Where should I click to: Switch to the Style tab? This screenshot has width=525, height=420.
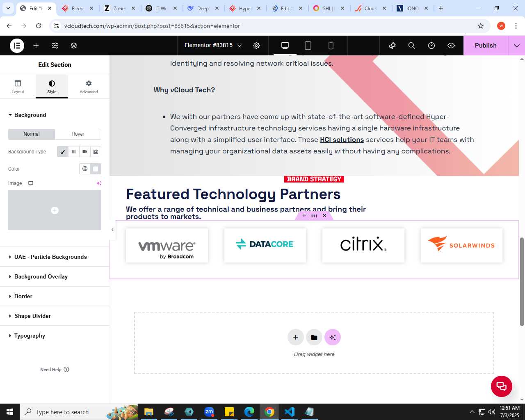tap(52, 87)
